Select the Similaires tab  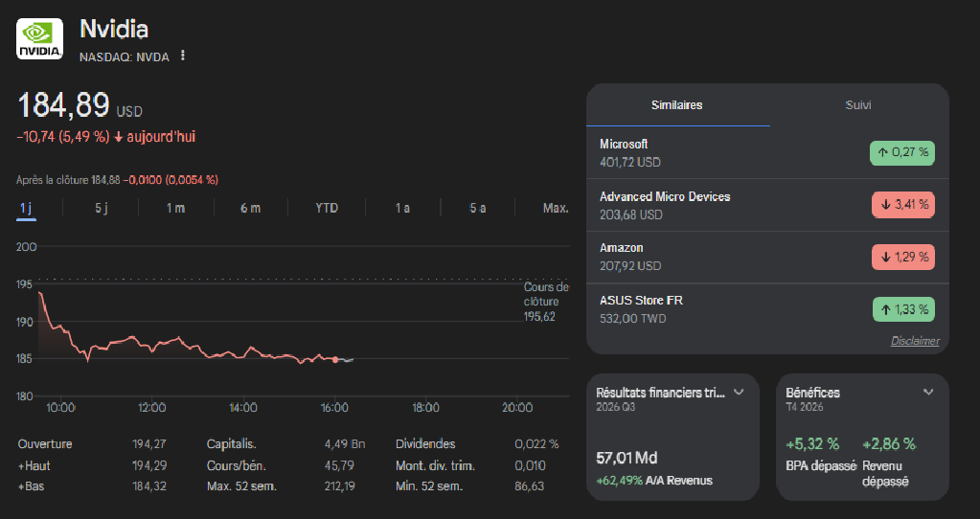pos(676,105)
